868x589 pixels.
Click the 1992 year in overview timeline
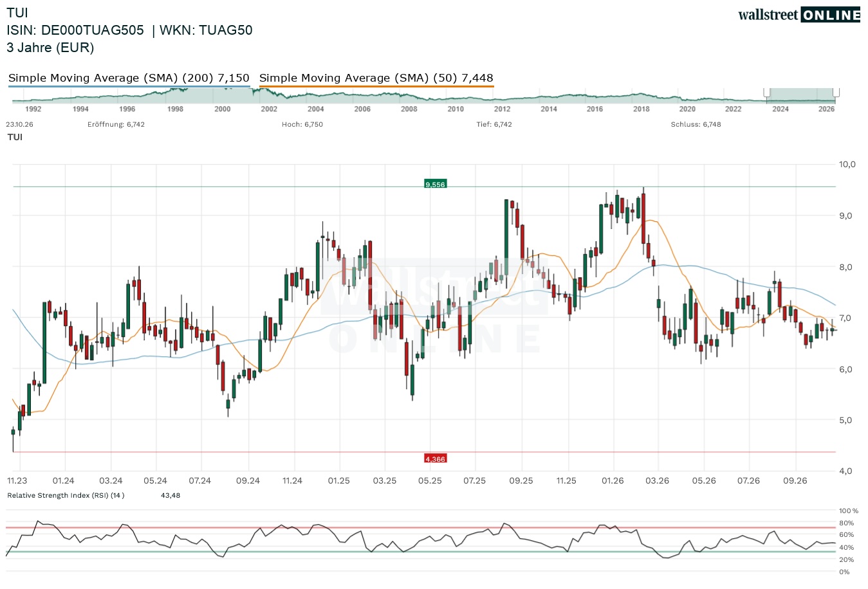pos(33,109)
